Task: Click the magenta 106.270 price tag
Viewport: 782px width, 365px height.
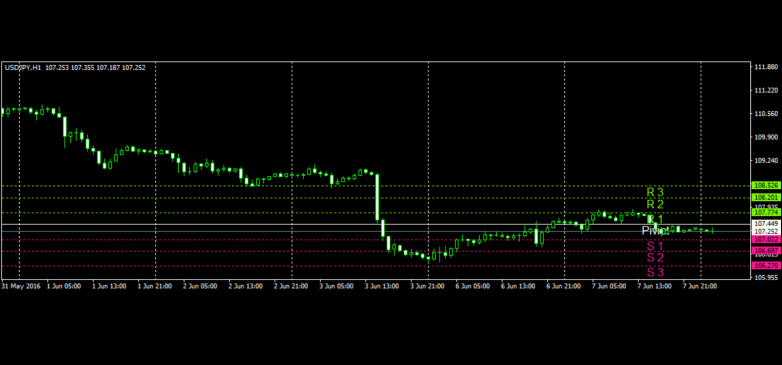Action: pyautogui.click(x=766, y=266)
